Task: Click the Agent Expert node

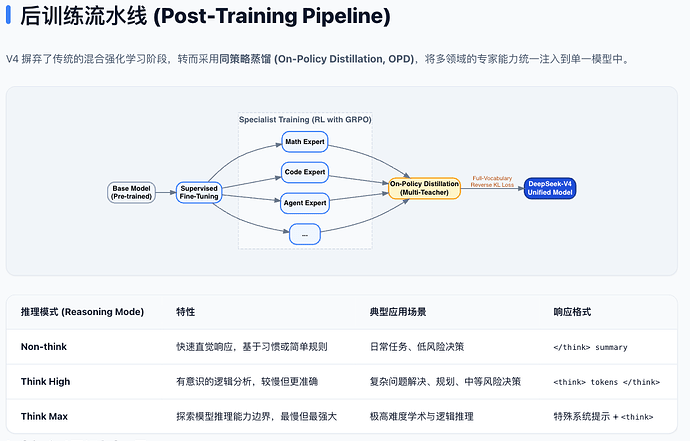Action: (305, 203)
